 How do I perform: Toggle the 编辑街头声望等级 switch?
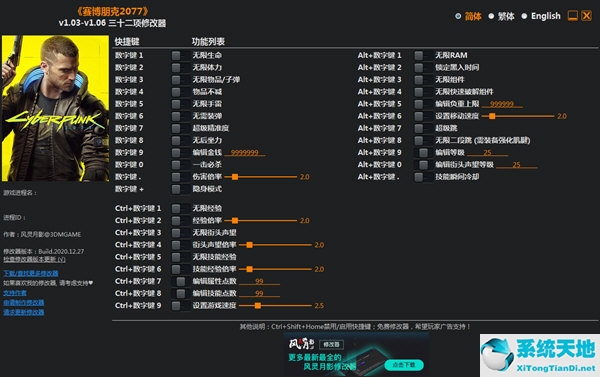click(x=423, y=165)
